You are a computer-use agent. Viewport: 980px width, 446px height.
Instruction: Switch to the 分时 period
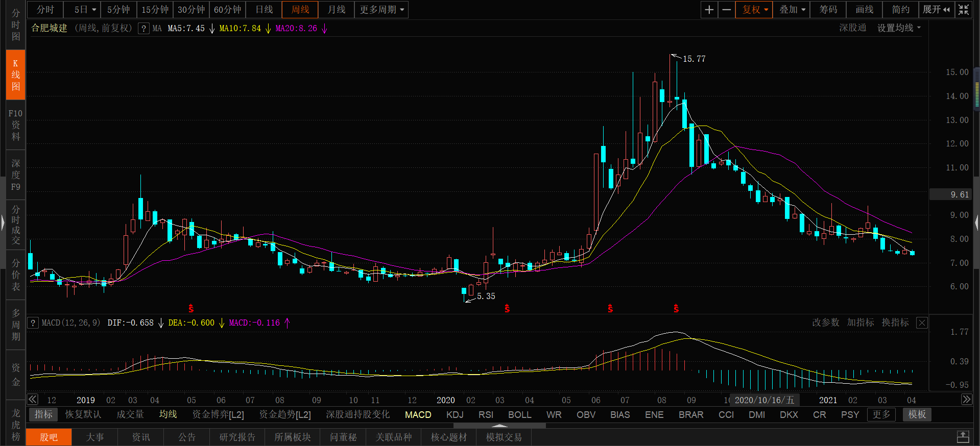click(x=45, y=10)
